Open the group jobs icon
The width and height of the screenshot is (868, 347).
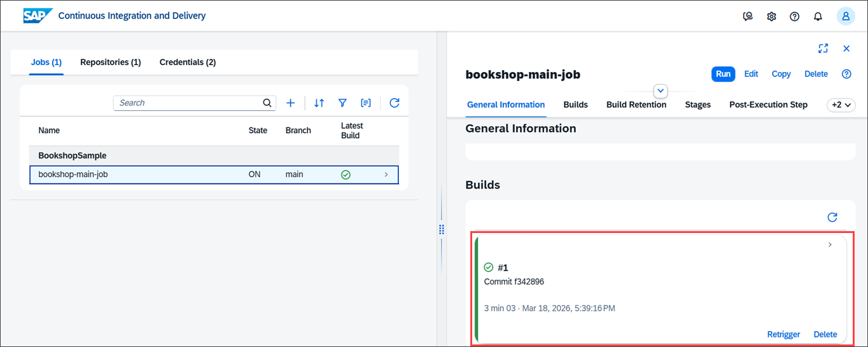[x=365, y=103]
